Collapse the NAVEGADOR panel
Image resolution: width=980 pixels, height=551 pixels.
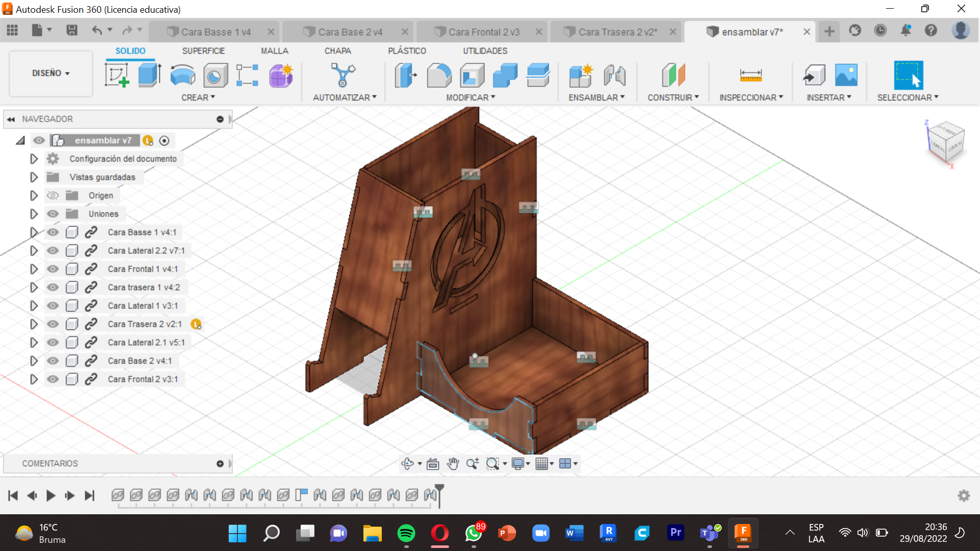pos(11,119)
